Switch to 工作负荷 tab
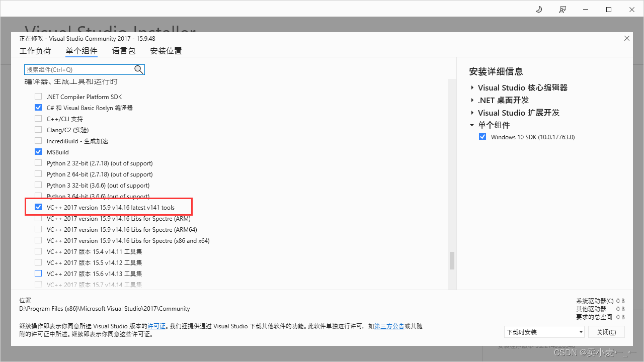 tap(35, 51)
